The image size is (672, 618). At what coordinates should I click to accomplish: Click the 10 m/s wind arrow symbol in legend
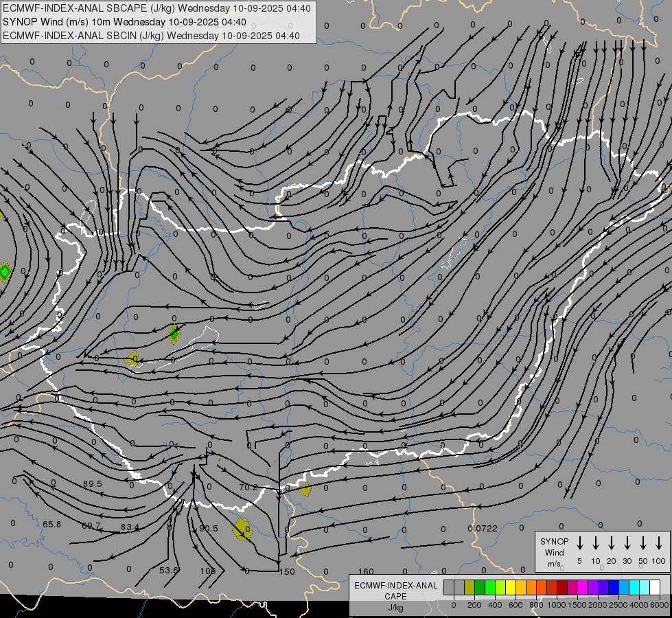click(596, 543)
